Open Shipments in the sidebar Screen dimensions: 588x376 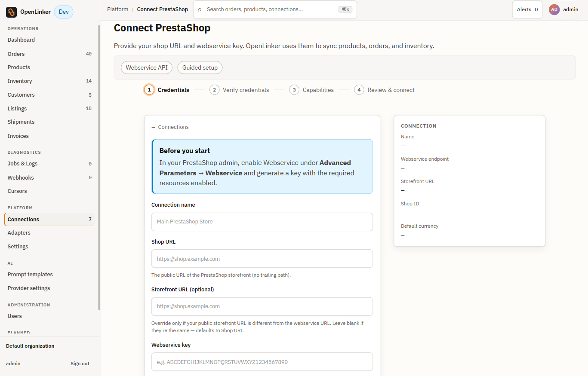[x=49, y=122]
